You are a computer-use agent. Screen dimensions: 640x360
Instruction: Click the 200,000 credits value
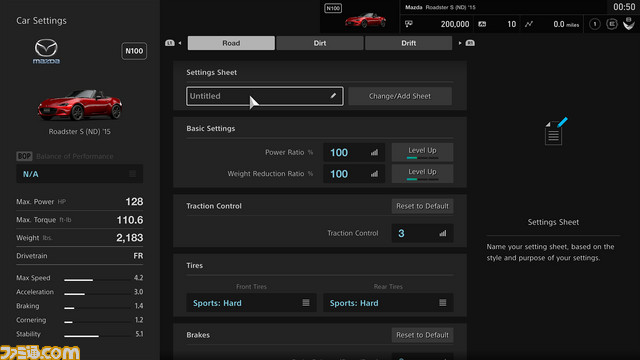[455, 24]
